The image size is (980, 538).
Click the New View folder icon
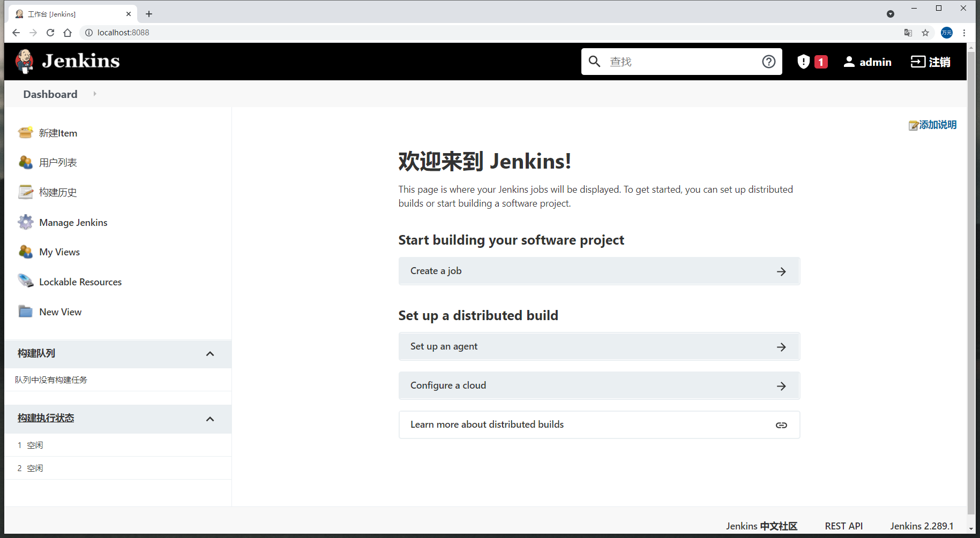click(25, 312)
